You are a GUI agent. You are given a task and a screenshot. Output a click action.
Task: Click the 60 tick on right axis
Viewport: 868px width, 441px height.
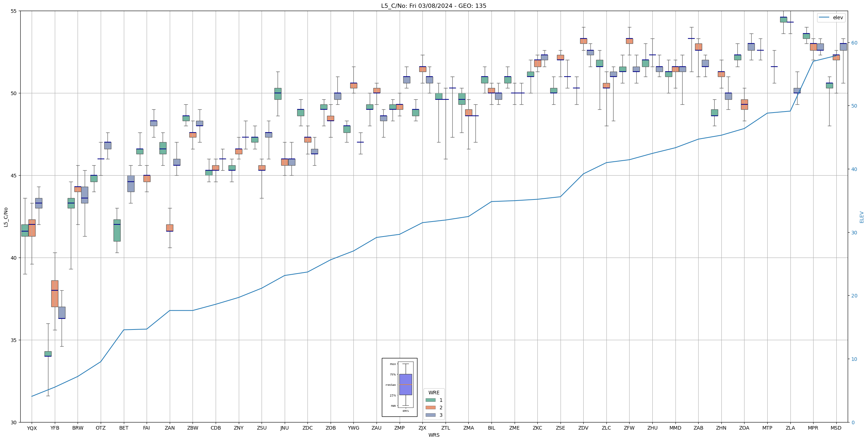[x=854, y=43]
